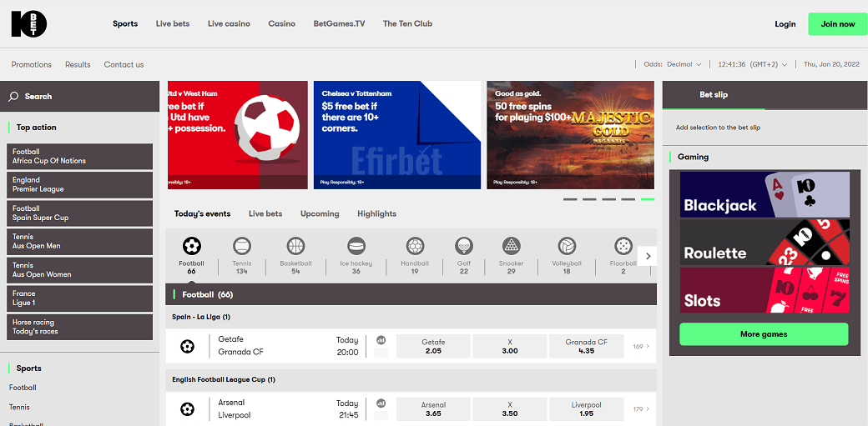Open Horse racing Today's races
The height and width of the screenshot is (426, 868).
coord(80,327)
